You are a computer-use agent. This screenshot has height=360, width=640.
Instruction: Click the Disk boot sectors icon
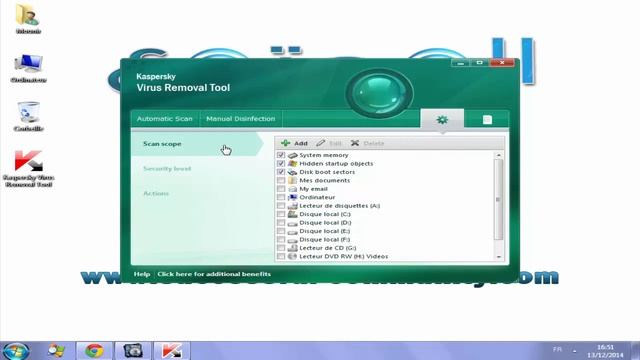point(292,172)
